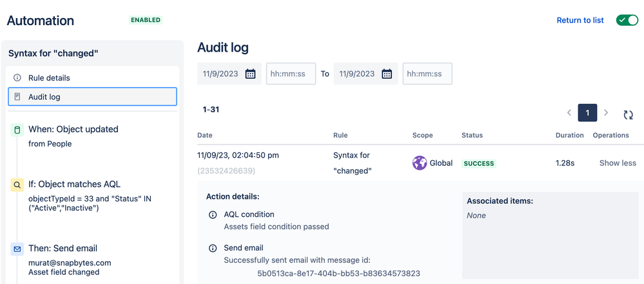Open the If: Object matches AQL step

(x=74, y=184)
